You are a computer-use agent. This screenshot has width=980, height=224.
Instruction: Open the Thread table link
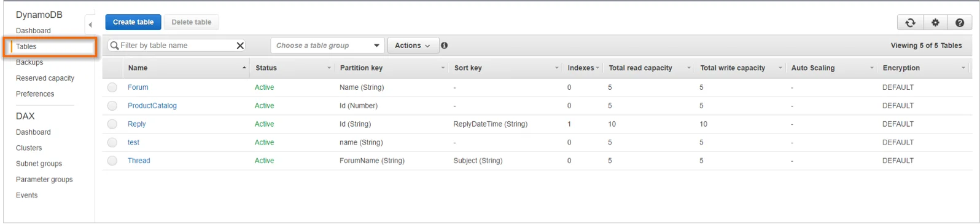[x=139, y=161]
